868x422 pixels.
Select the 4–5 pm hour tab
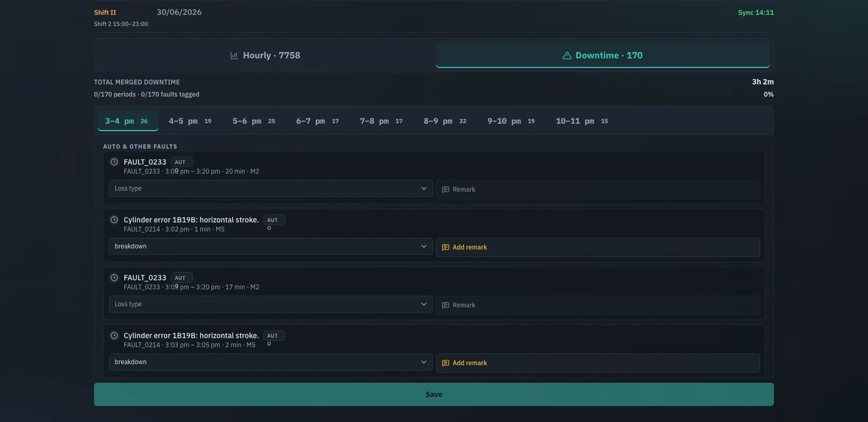pos(190,121)
